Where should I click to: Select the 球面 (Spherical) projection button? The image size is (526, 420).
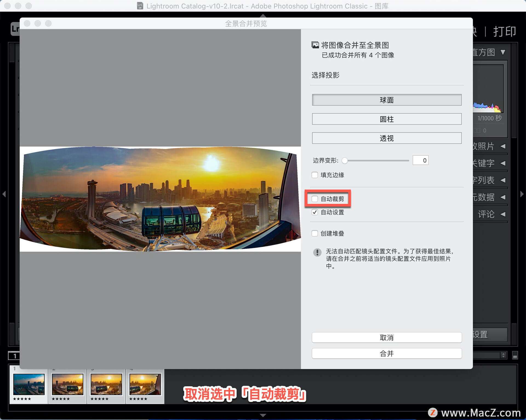coord(387,100)
